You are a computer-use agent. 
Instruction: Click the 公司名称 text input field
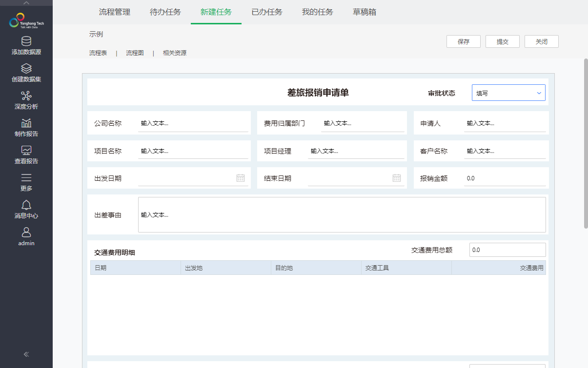[193, 123]
